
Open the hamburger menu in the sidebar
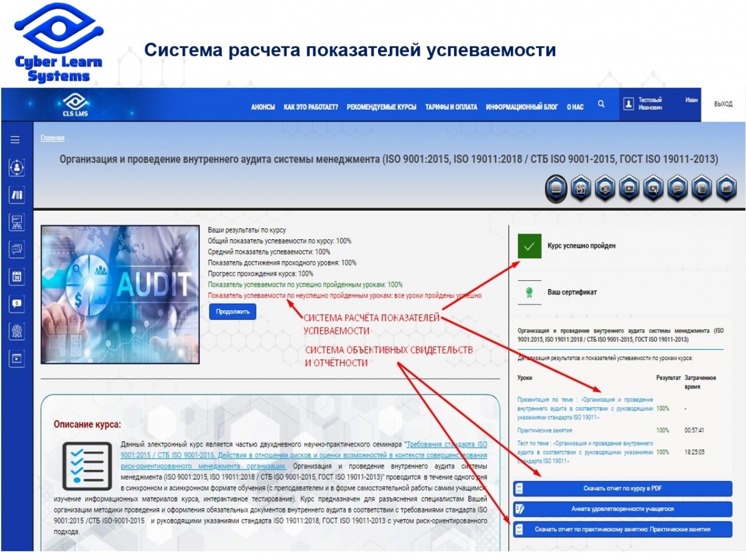coord(15,140)
